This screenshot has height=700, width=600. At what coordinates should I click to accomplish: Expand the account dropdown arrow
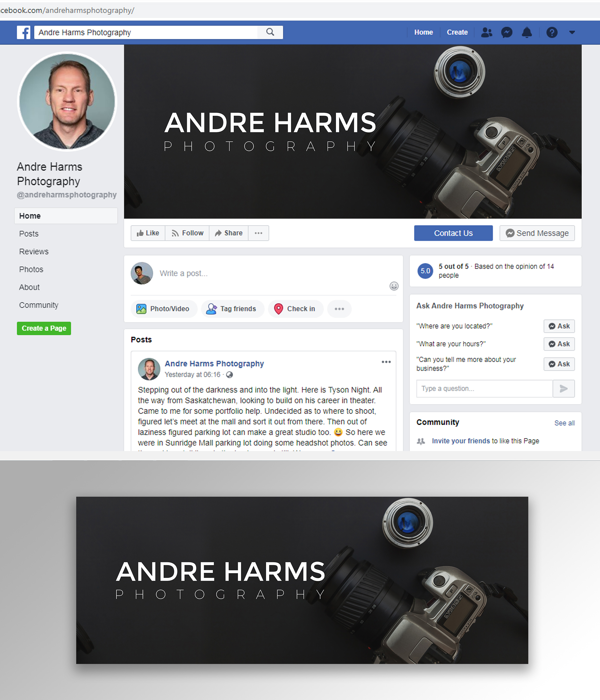pos(572,32)
